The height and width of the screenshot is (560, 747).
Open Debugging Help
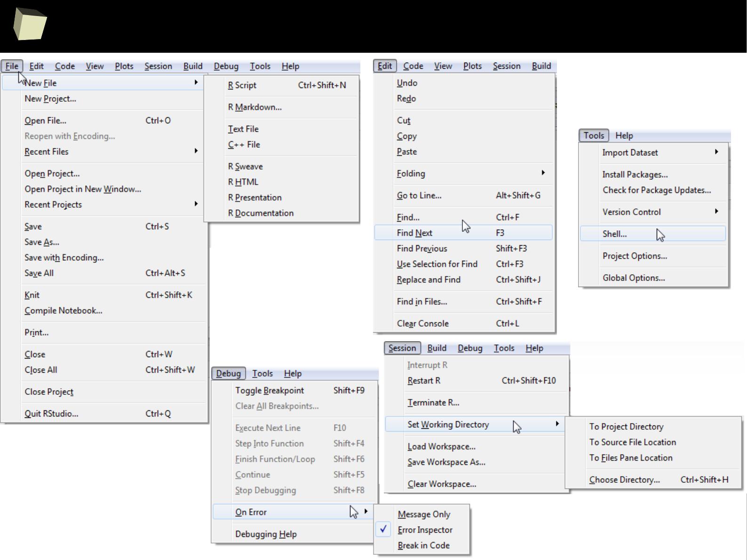266,534
